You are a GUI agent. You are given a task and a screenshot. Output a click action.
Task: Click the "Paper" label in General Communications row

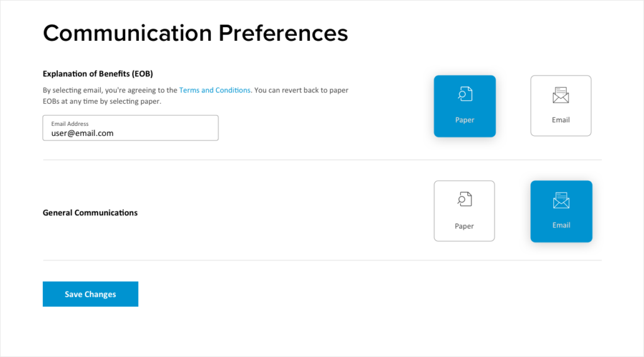point(464,226)
